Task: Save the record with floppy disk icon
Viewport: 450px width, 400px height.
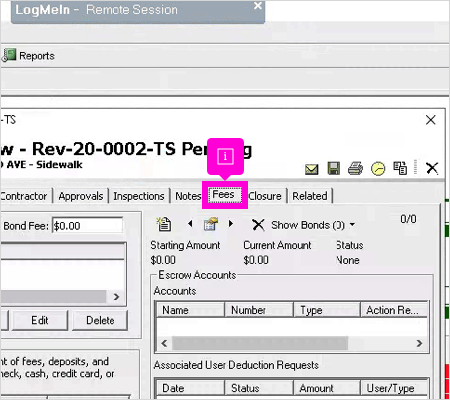Action: point(334,168)
